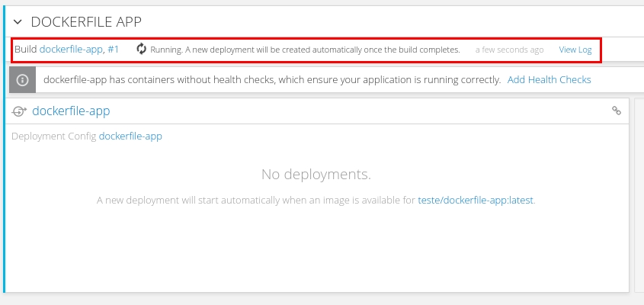Click the running build refresh icon
This screenshot has width=644, height=305.
pos(141,50)
